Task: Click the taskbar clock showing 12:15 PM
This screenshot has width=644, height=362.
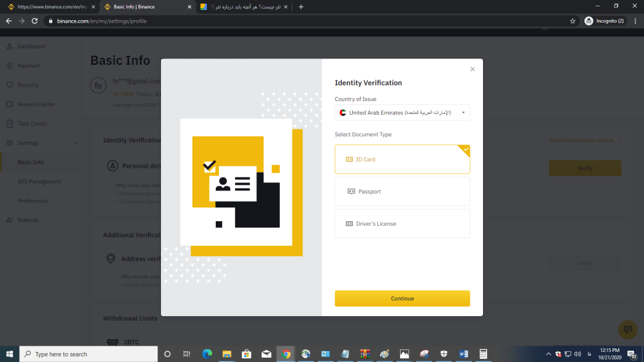Action: tap(610, 354)
